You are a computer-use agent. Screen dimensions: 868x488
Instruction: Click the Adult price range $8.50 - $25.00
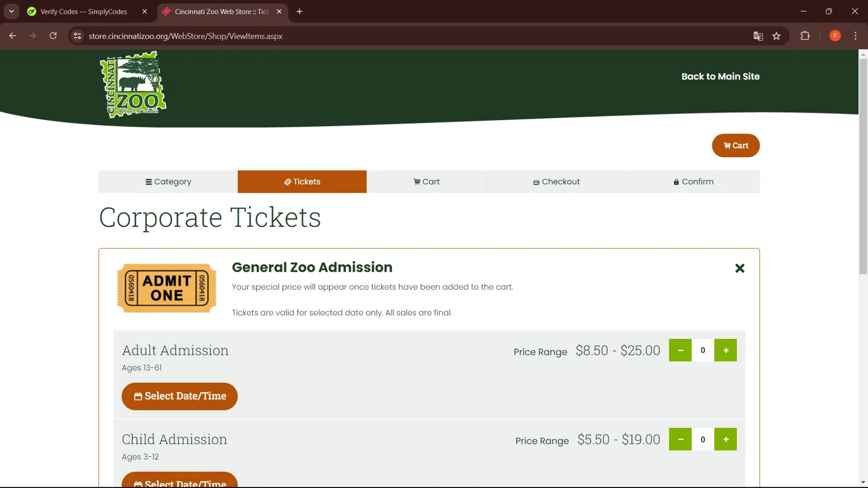pos(617,350)
